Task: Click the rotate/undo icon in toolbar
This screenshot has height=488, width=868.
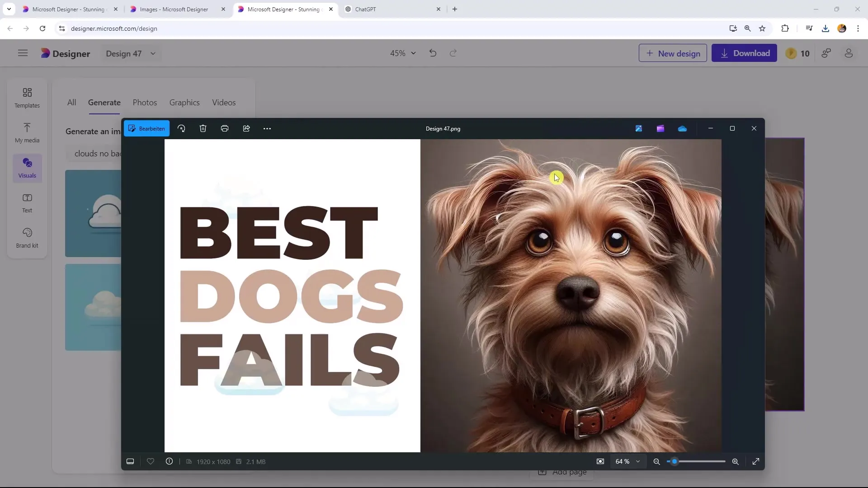Action: [182, 129]
